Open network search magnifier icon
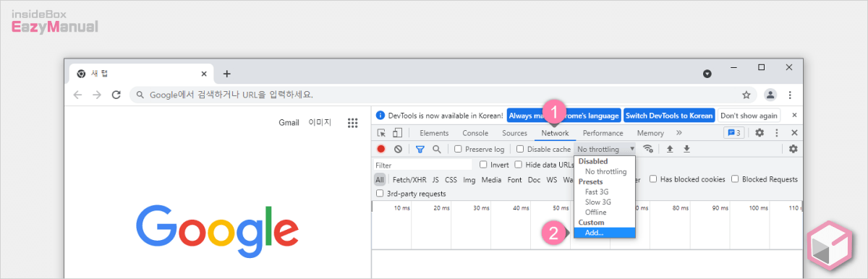 click(436, 149)
